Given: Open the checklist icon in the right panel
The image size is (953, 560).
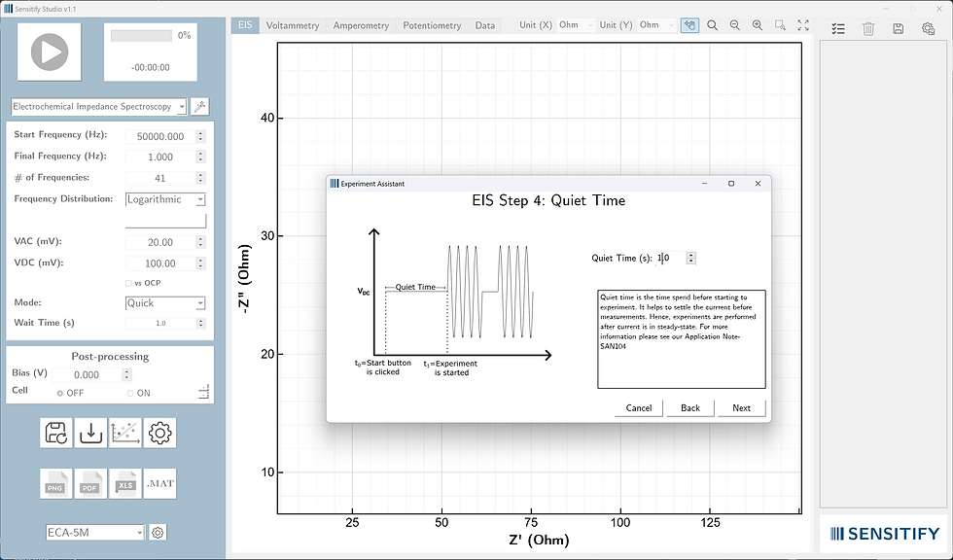Looking at the screenshot, I should coord(838,28).
